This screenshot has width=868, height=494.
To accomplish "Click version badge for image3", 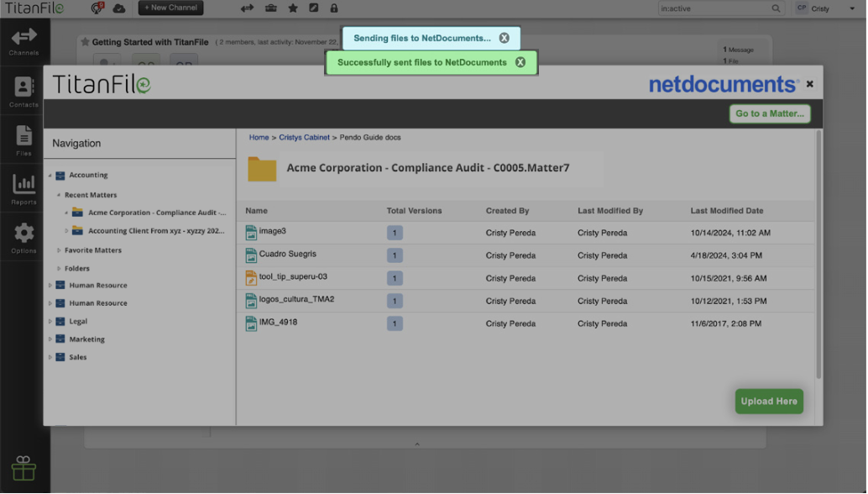I will (395, 233).
